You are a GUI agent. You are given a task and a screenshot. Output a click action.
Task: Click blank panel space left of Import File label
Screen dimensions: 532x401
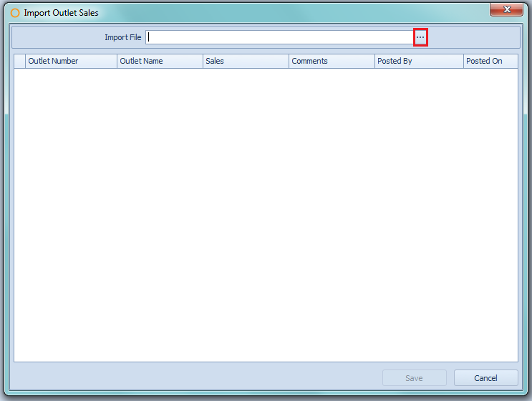pos(57,37)
